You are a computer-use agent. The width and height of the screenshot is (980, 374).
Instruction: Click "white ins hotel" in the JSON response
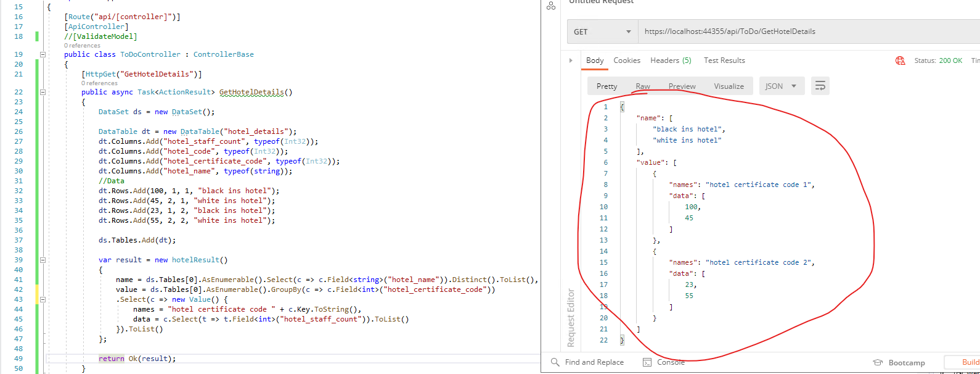[x=687, y=141]
